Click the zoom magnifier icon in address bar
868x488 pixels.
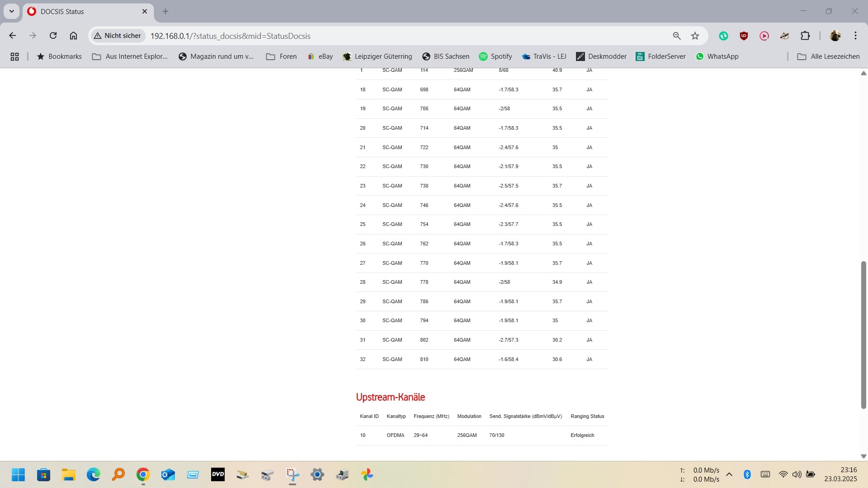coord(677,36)
